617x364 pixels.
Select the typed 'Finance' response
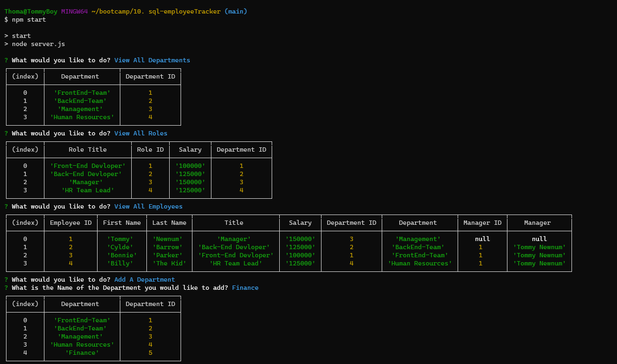[245, 287]
